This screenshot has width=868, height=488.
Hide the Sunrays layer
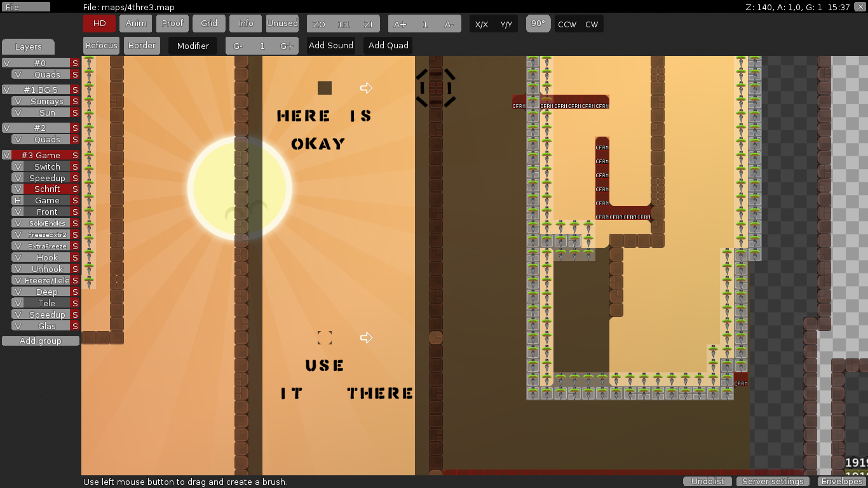point(18,102)
